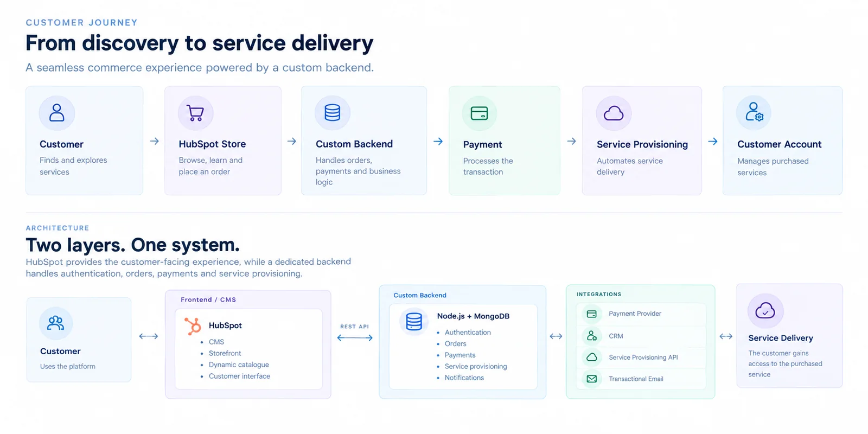The width and height of the screenshot is (868, 434).
Task: Click the 'Orders' bullet item
Action: pos(456,344)
